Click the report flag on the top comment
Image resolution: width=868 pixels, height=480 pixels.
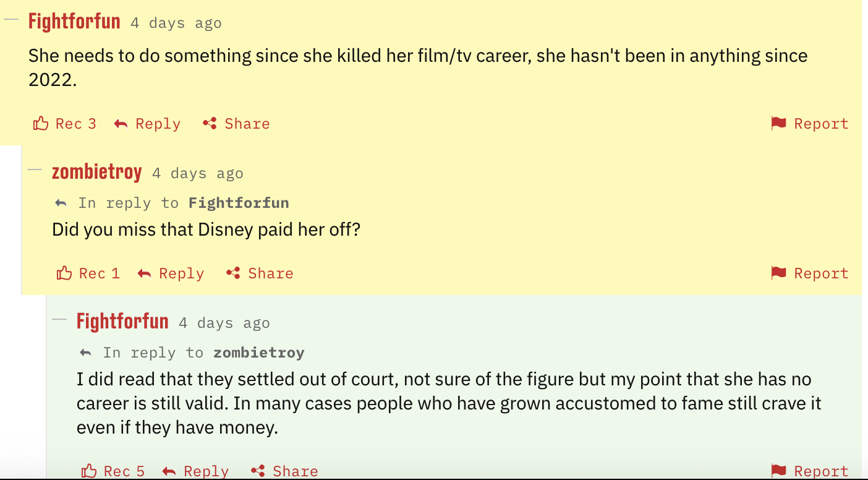click(778, 123)
